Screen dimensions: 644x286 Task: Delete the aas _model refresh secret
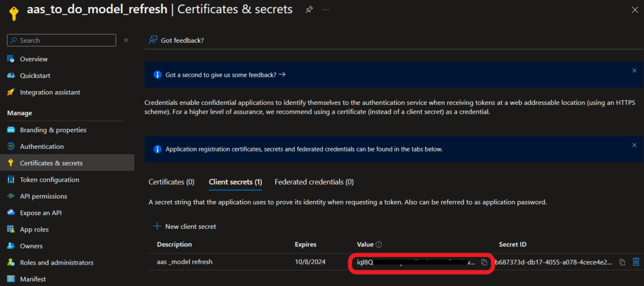(x=636, y=261)
